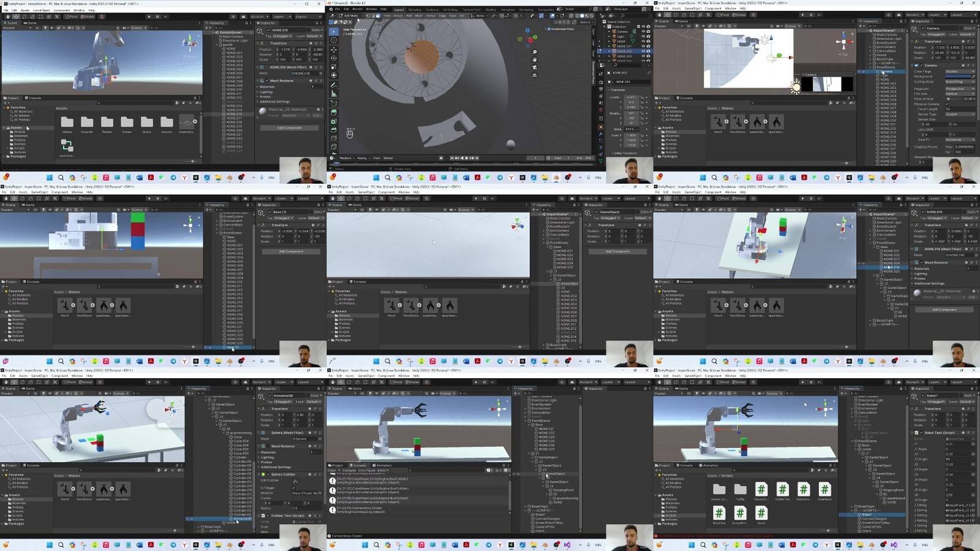Screen dimensions: 980x551
Task: Select the Transform tool in Blender's toolbar
Action: pos(333,75)
